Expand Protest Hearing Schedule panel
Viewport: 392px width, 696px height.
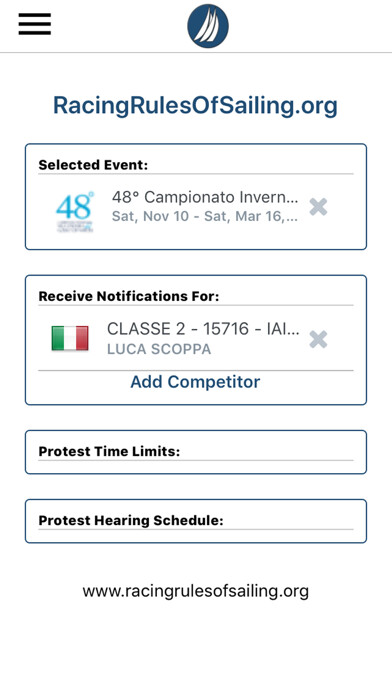click(x=196, y=521)
